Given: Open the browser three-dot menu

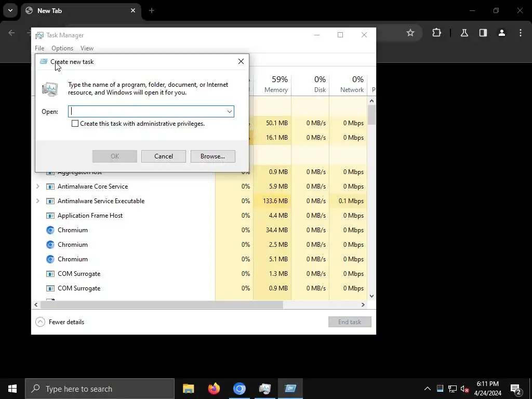Looking at the screenshot, I should (x=521, y=33).
